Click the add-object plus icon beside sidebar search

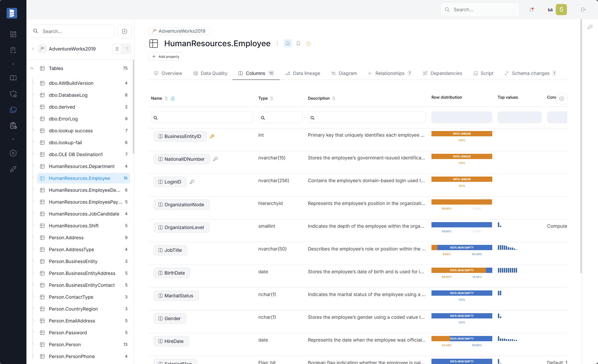coord(125,31)
